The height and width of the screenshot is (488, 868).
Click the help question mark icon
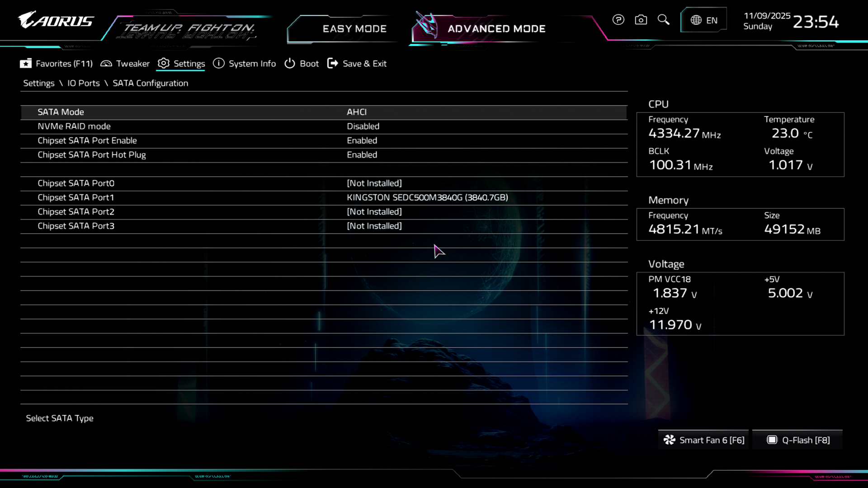tap(618, 20)
